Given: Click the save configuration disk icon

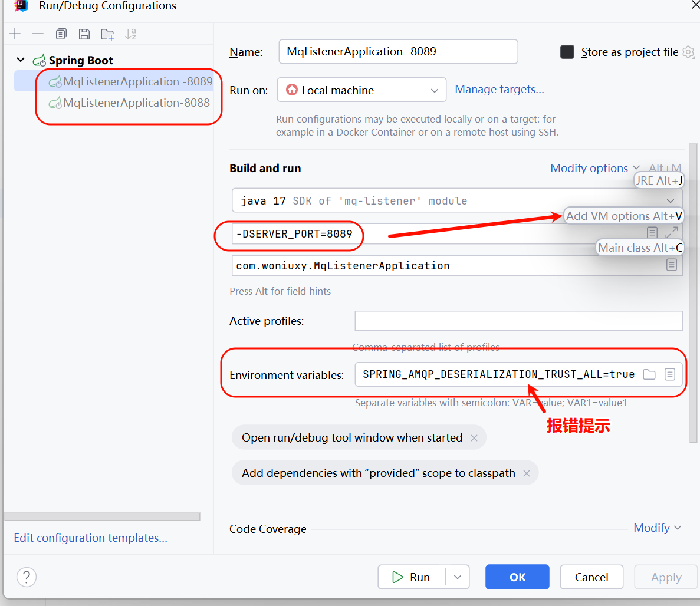Looking at the screenshot, I should tap(84, 34).
